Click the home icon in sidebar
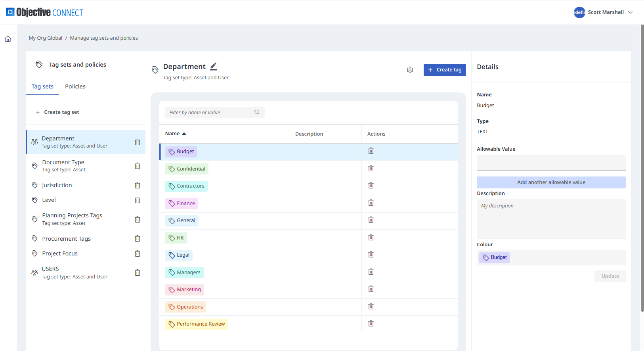 pos(8,39)
